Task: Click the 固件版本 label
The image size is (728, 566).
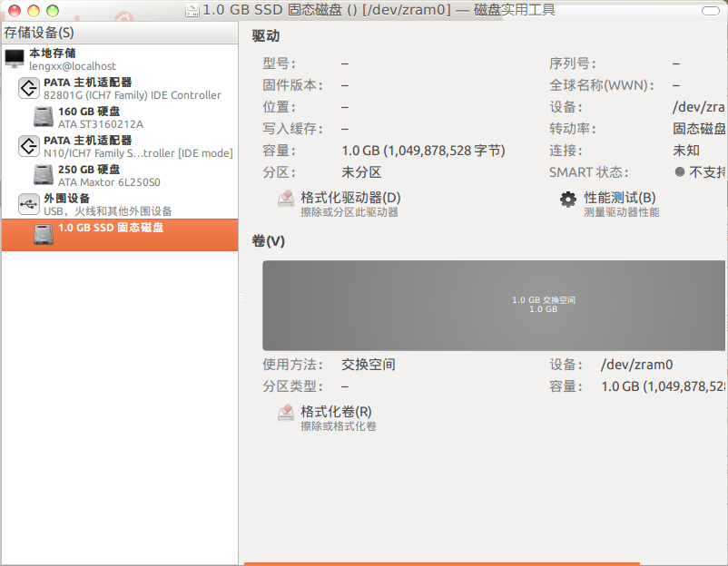Action: click(292, 85)
